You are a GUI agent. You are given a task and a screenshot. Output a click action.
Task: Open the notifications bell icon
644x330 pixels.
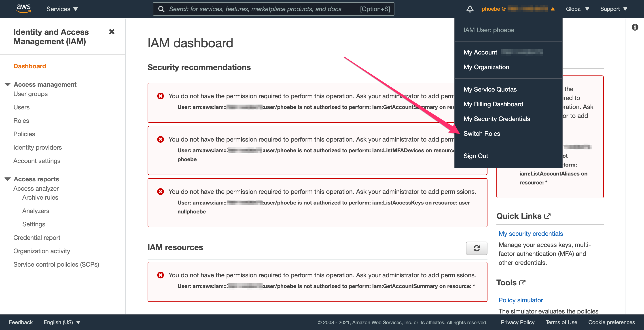coord(470,9)
